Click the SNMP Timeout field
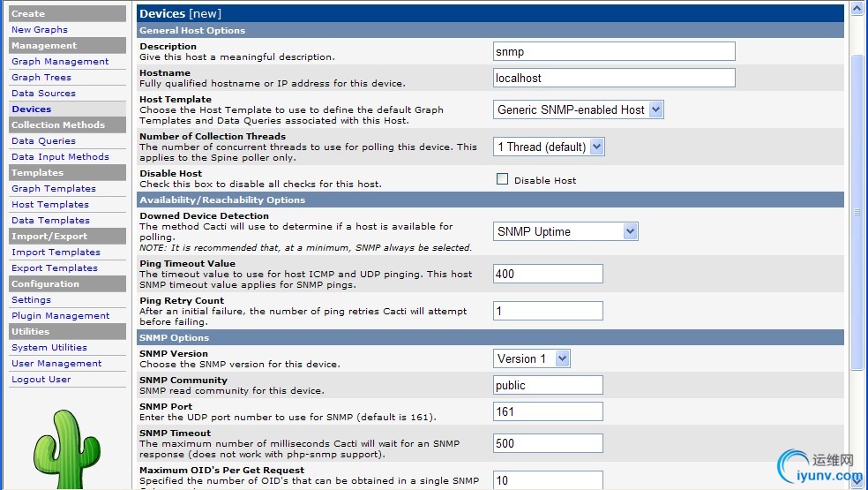Screen dimensions: 868x490 (548, 443)
